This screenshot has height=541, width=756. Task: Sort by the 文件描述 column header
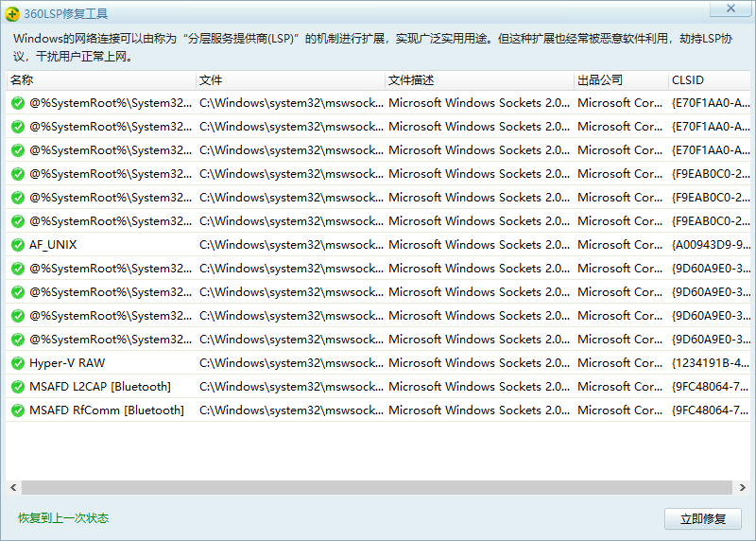coord(479,80)
